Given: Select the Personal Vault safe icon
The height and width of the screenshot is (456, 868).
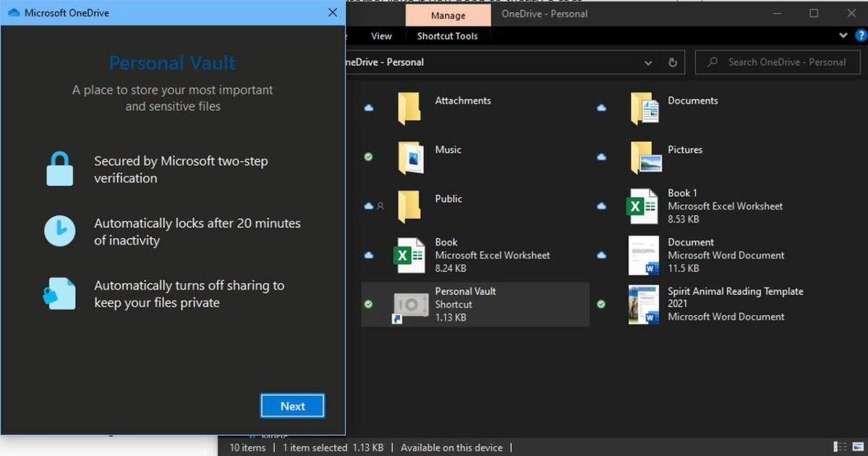Looking at the screenshot, I should 410,305.
